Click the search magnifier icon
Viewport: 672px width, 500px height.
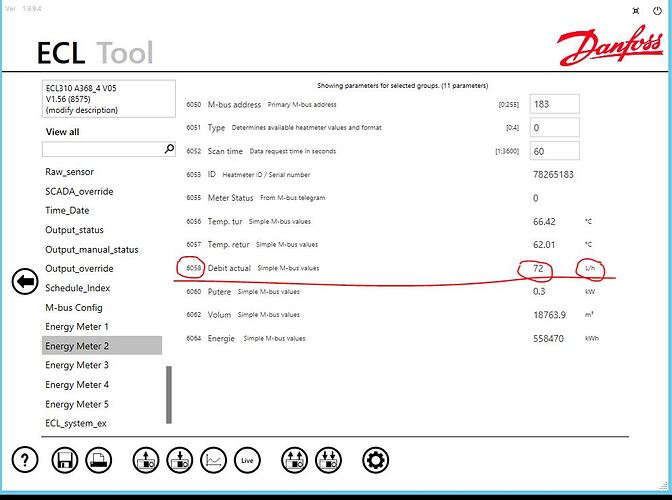(x=169, y=149)
